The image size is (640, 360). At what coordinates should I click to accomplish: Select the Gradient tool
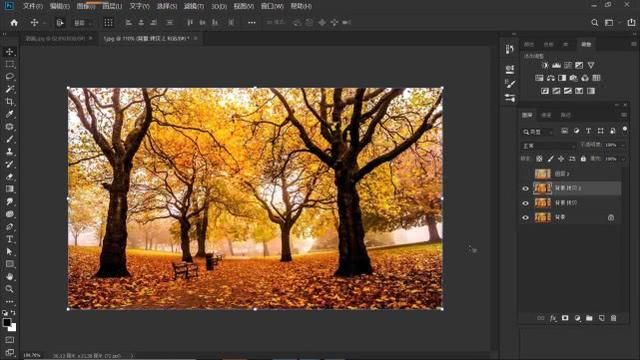[x=10, y=189]
